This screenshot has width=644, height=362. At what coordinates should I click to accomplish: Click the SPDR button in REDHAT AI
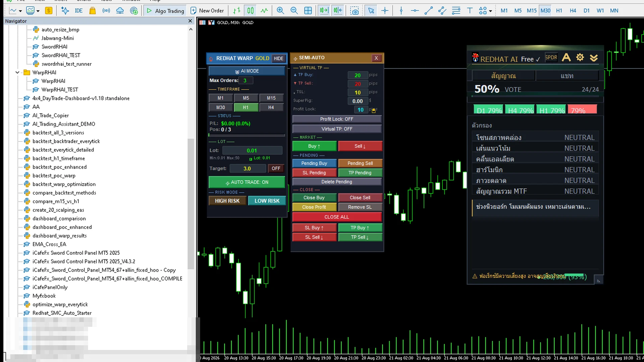(x=551, y=57)
